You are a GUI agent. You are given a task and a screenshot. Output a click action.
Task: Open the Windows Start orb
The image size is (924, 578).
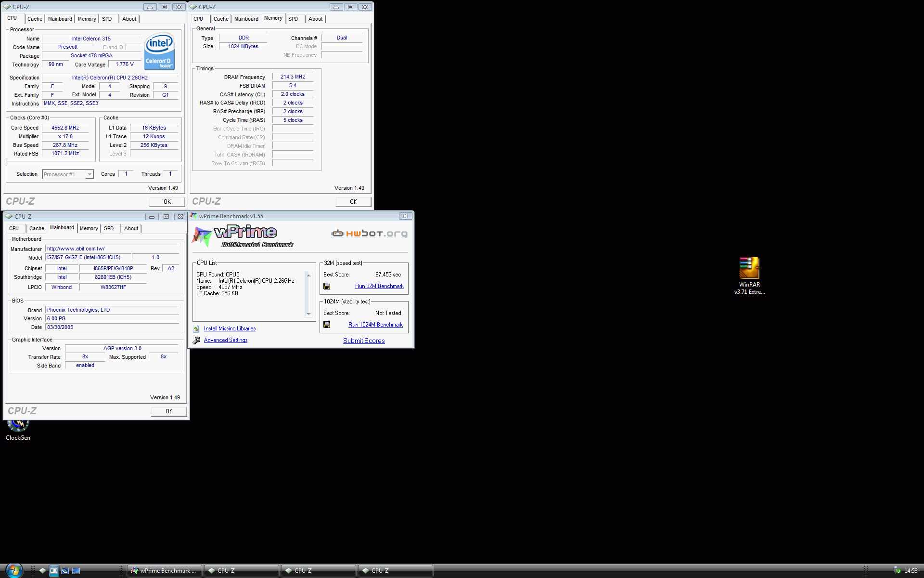[13, 570]
